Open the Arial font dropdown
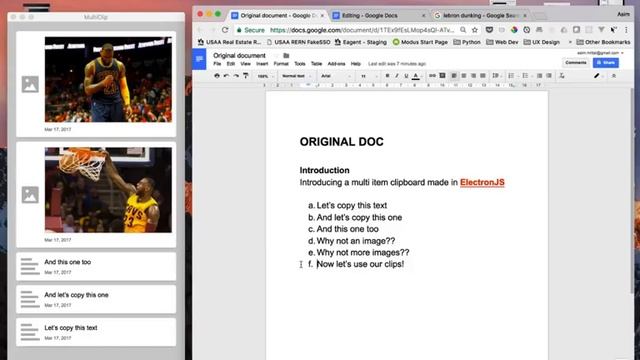640x360 pixels. 336,76
